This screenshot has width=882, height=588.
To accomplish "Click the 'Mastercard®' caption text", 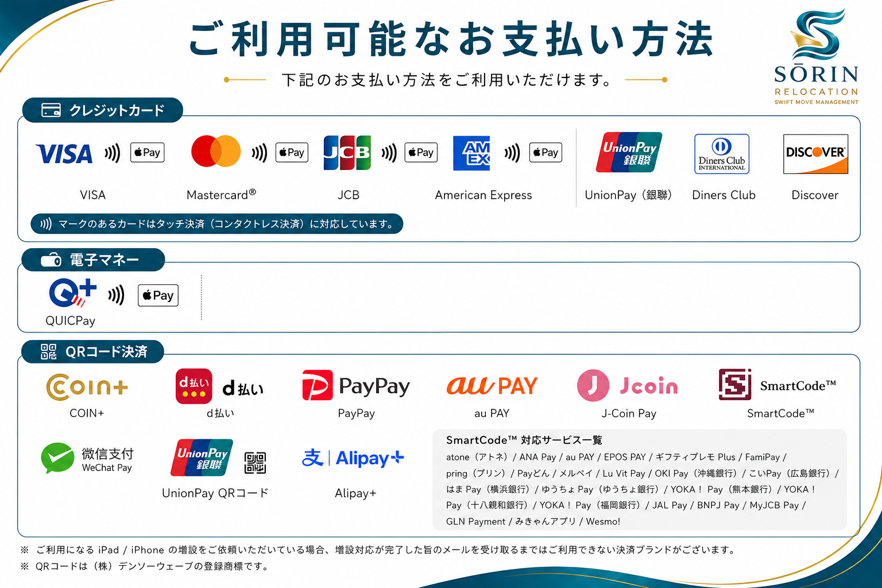I will 221,195.
